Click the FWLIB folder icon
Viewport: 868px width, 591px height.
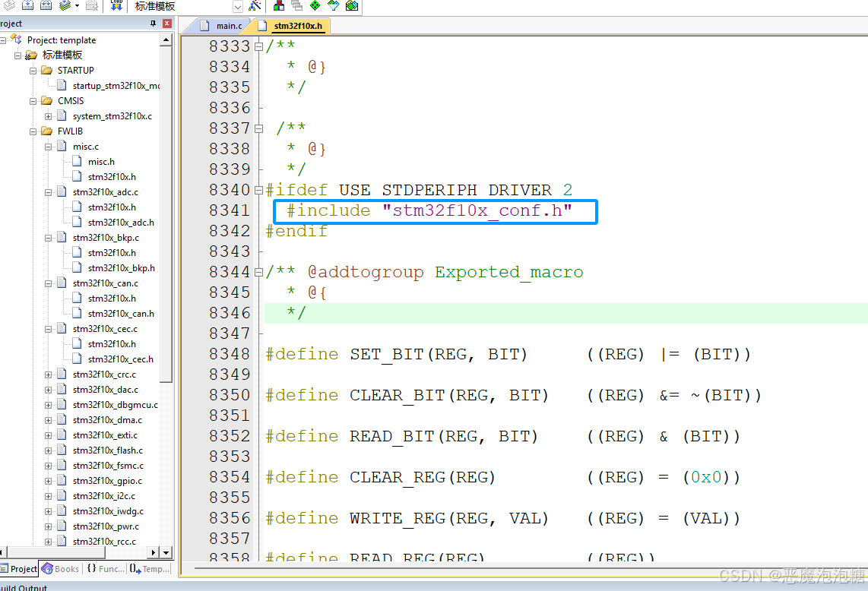[x=47, y=131]
